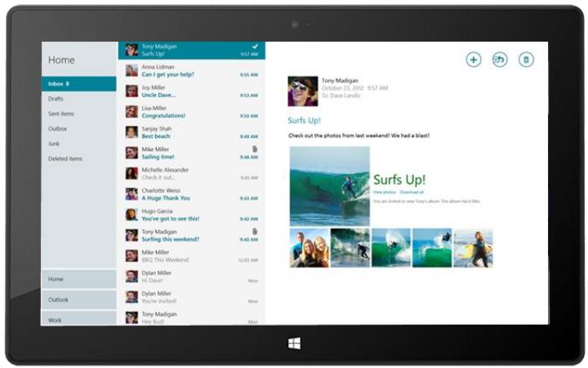The image size is (588, 368).
Task: Click Lisa Miller's avatar in the message list
Action: pyautogui.click(x=131, y=112)
